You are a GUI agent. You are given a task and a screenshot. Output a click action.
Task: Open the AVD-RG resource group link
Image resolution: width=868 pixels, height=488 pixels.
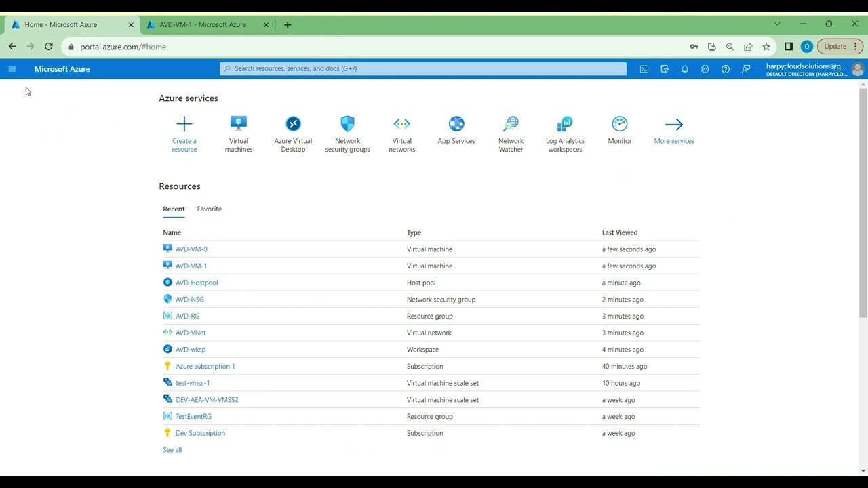187,317
